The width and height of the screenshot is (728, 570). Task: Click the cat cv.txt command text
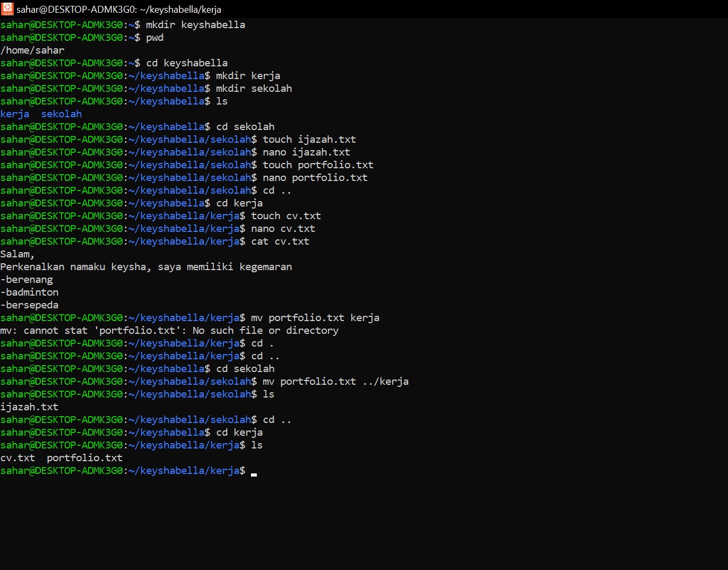pos(280,241)
